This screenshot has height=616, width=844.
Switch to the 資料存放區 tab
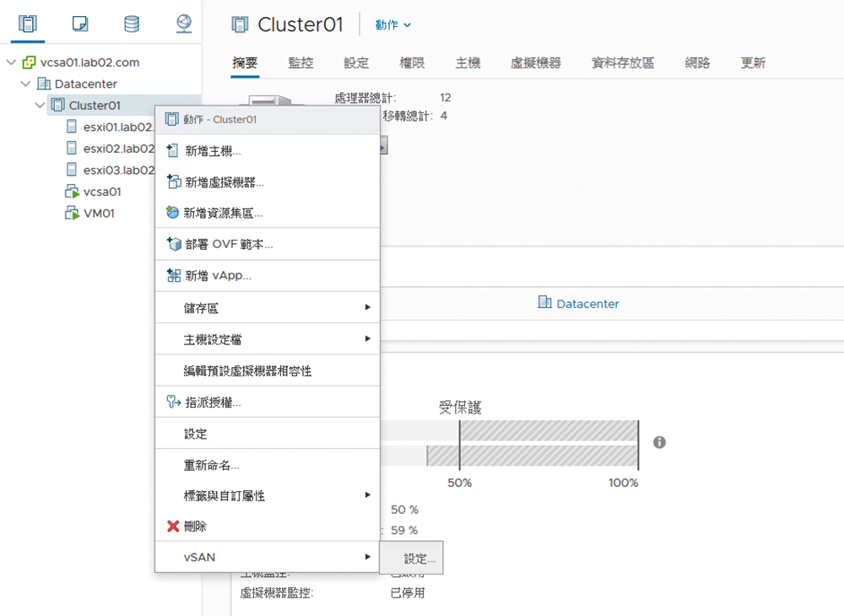(x=623, y=63)
